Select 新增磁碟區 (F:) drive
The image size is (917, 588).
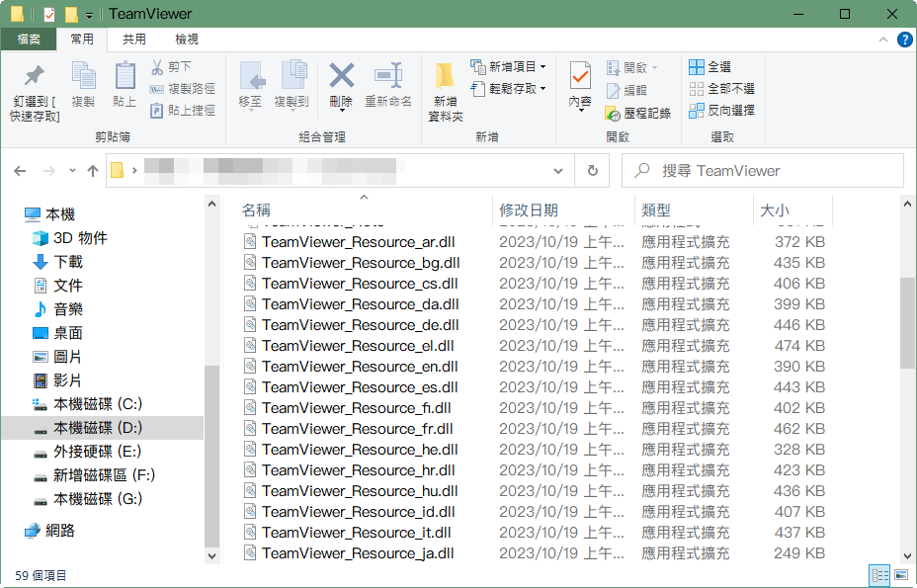pyautogui.click(x=94, y=475)
